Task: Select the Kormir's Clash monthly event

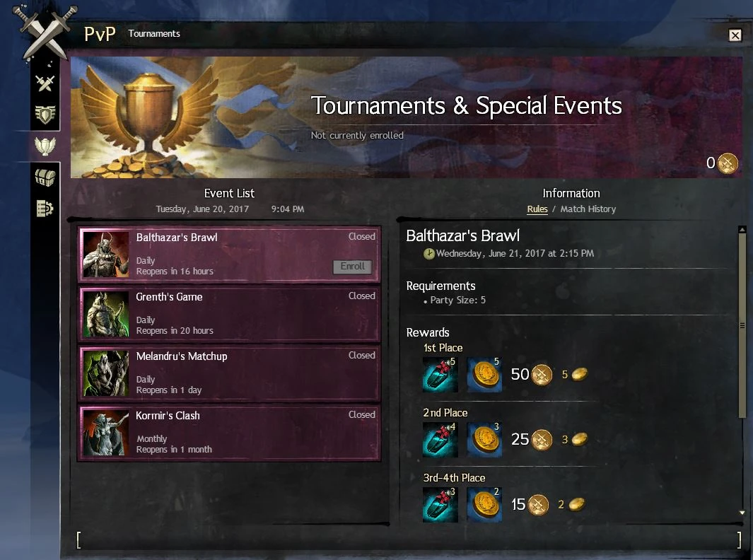Action: pos(230,432)
